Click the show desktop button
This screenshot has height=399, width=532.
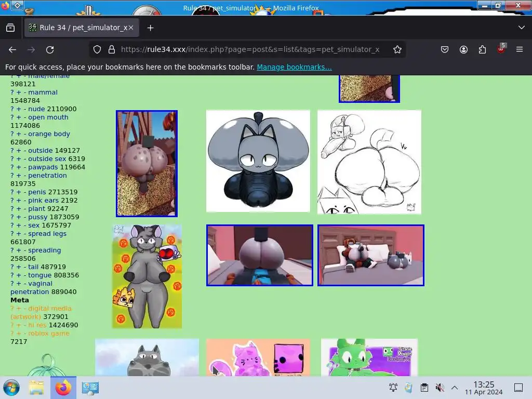(x=518, y=388)
